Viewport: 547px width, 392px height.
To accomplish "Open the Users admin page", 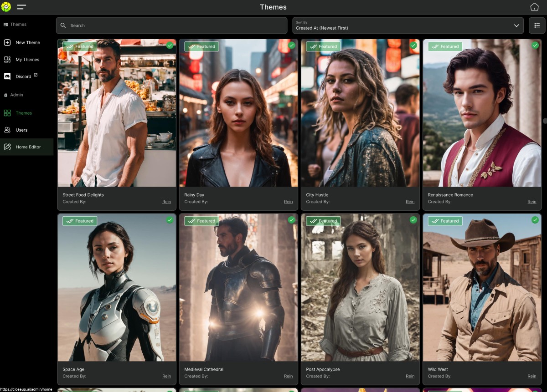I will click(27, 130).
